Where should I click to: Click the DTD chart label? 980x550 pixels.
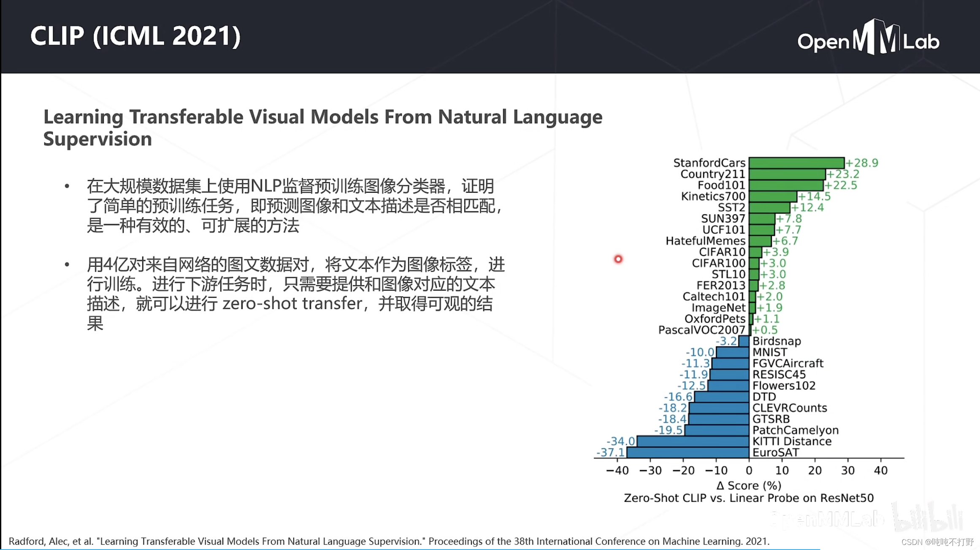click(x=764, y=397)
